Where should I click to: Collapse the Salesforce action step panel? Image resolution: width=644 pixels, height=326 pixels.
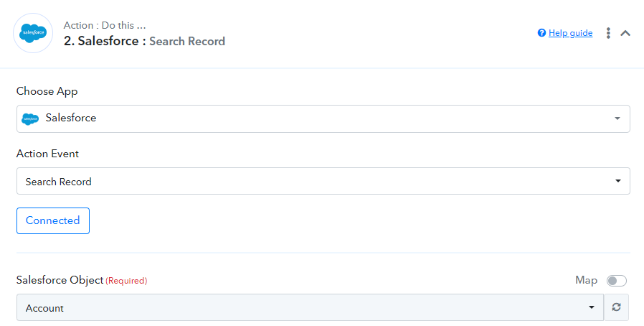coord(625,33)
